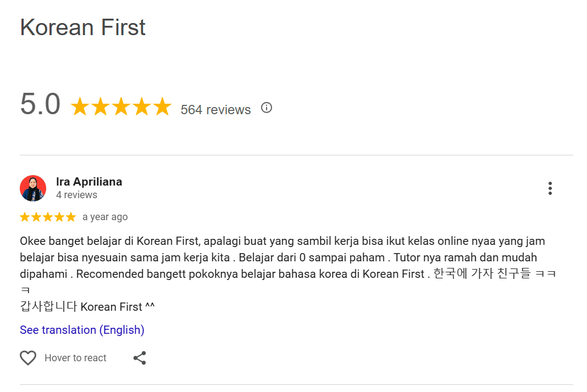Screen dimensions: 587x392
Task: Click the "a year ago" timestamp
Action: point(105,217)
